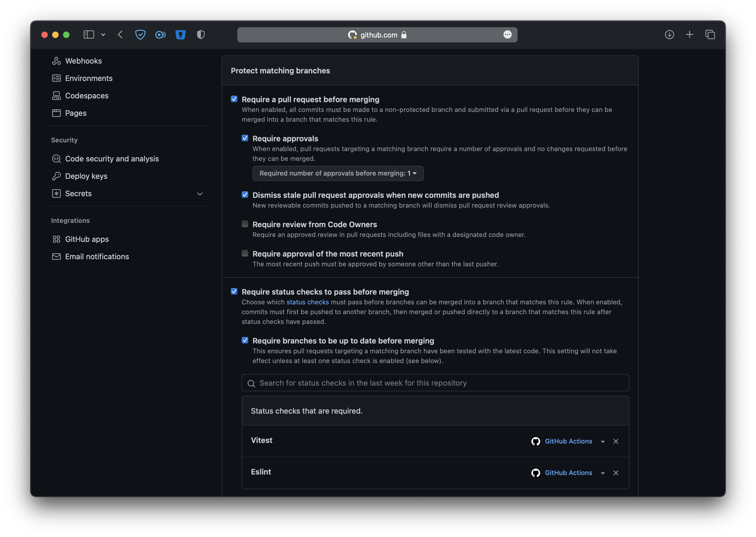Click the Bitwarden extension icon in toolbar
Viewport: 756px width, 537px height.
tap(180, 35)
